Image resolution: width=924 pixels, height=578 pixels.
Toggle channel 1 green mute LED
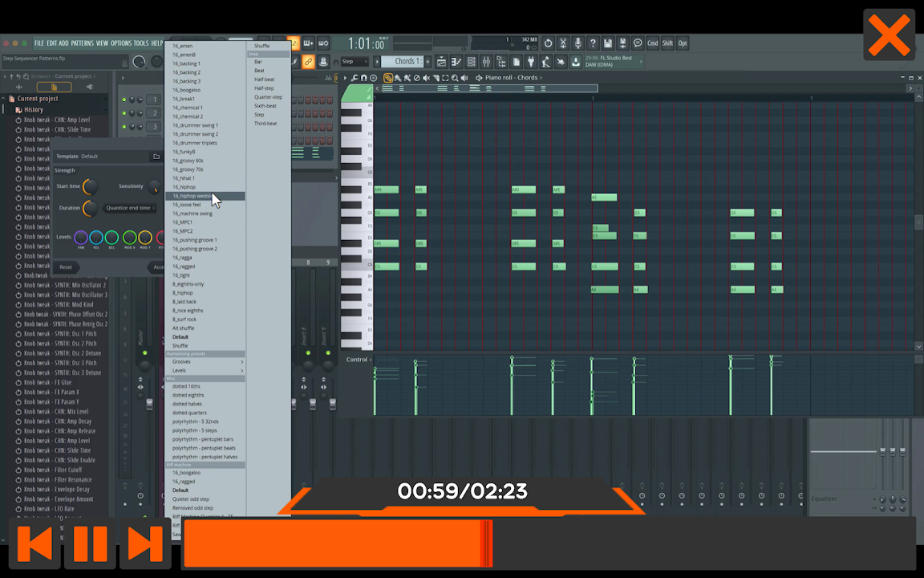(x=124, y=100)
